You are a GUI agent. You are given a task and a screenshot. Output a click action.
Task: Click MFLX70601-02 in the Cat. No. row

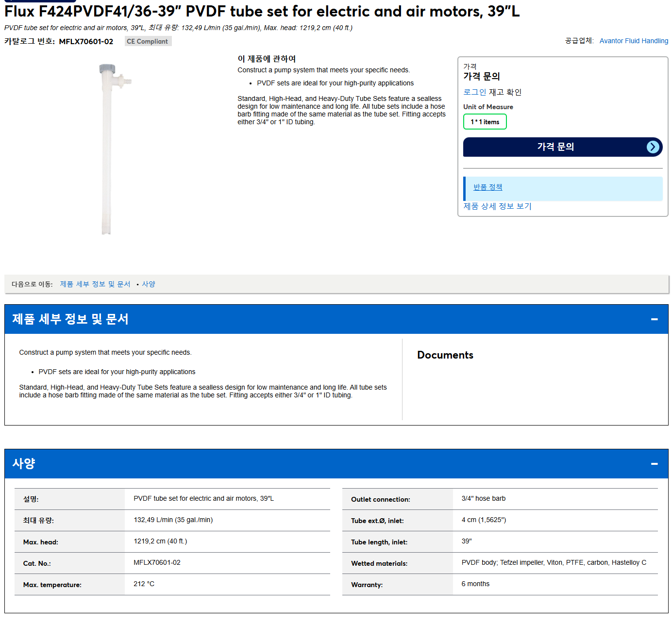157,562
